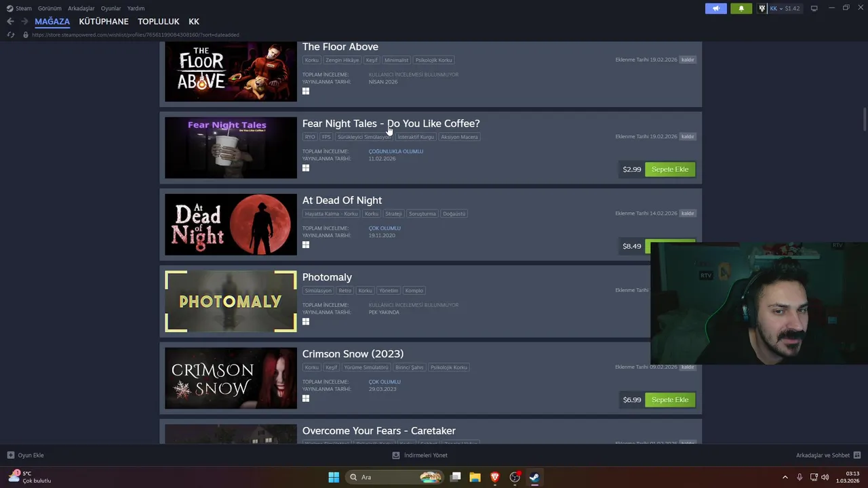868x488 pixels.
Task: Click Windows icon under Crimson Snow
Action: coord(306,399)
